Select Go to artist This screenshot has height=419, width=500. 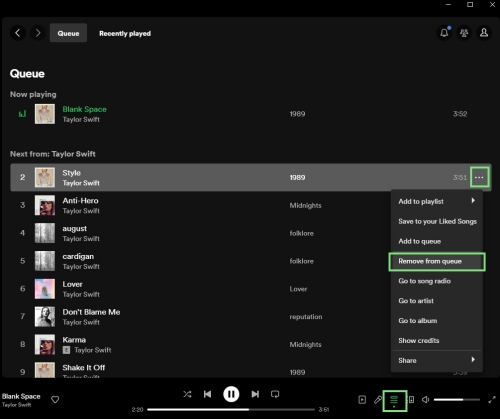click(x=437, y=301)
